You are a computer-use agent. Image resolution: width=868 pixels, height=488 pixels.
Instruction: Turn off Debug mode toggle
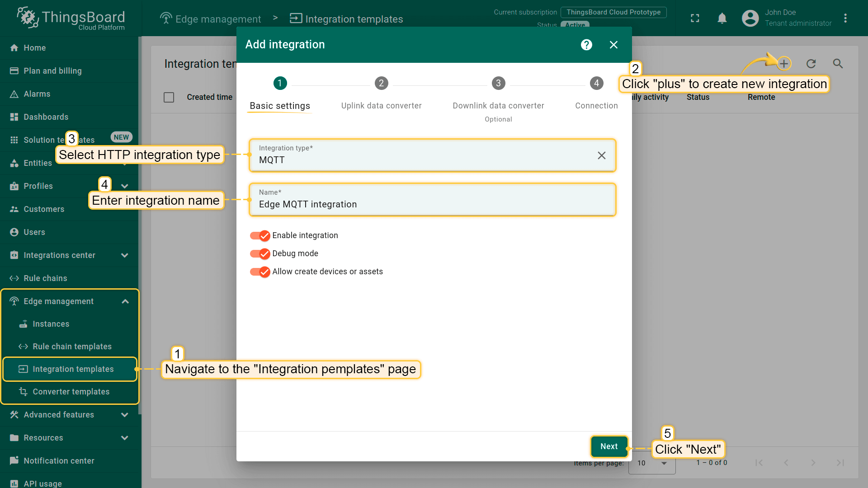click(260, 253)
